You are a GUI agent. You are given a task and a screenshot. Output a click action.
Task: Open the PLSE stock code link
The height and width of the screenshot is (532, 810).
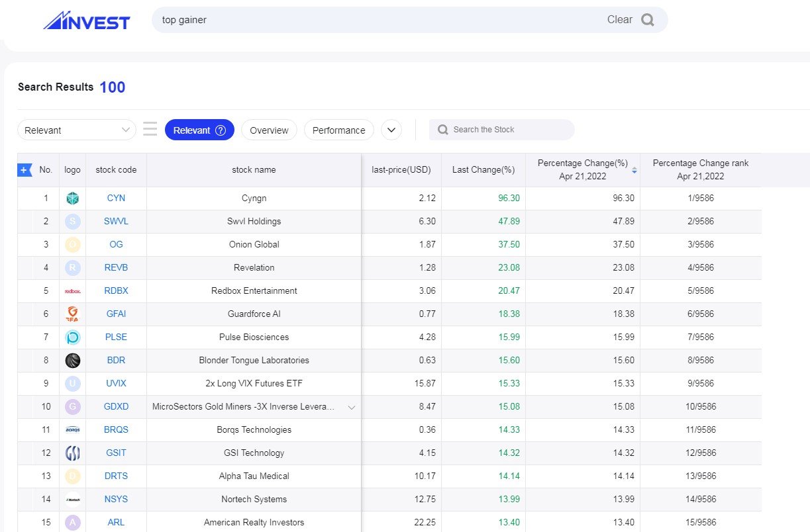[116, 337]
